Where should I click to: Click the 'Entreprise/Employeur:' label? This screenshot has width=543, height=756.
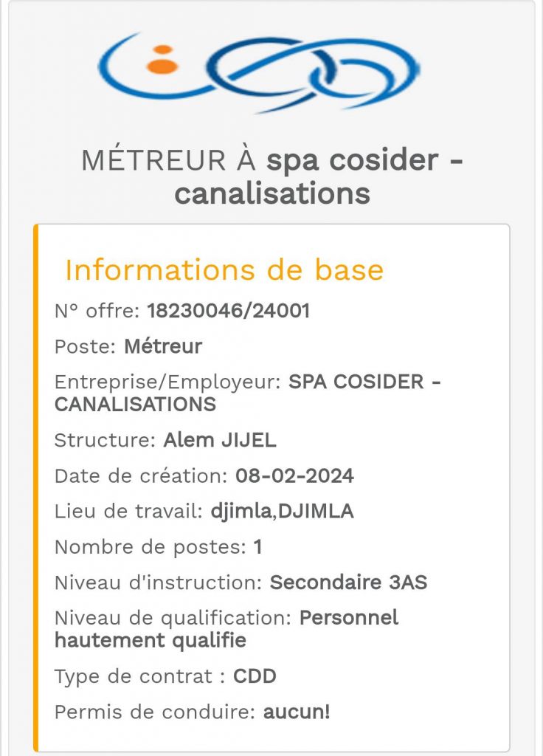[x=167, y=382]
